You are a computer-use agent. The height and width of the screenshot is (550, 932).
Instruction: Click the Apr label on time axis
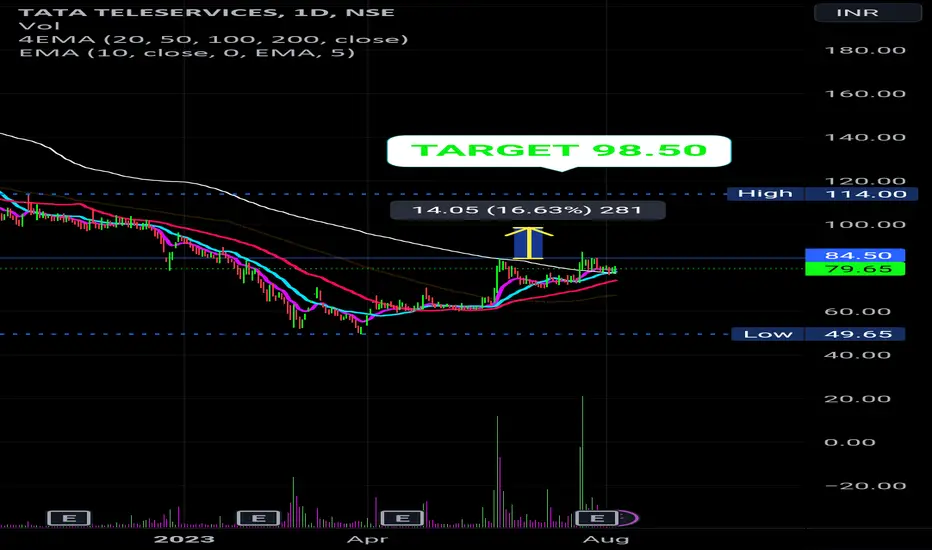pos(367,539)
